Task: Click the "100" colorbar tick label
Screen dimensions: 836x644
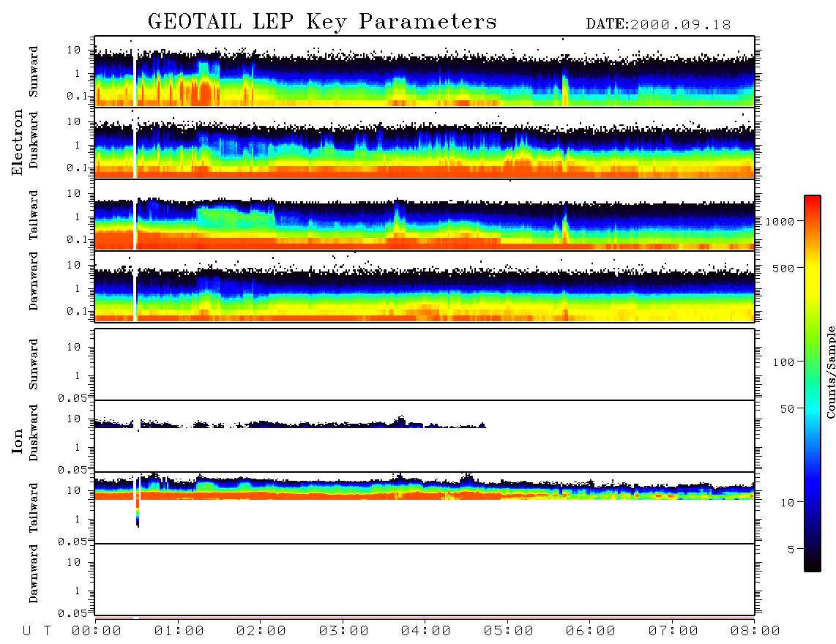Action: coord(783,362)
